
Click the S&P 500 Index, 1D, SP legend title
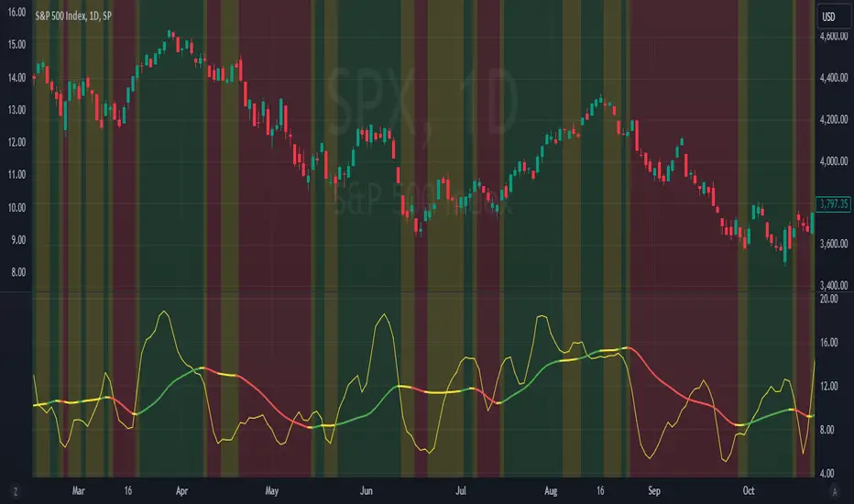(x=73, y=16)
